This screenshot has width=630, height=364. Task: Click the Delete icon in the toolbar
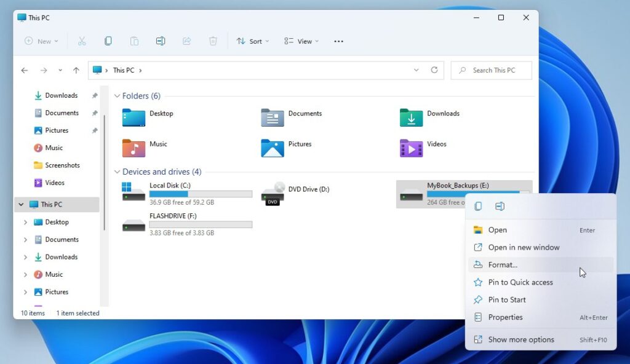click(212, 41)
